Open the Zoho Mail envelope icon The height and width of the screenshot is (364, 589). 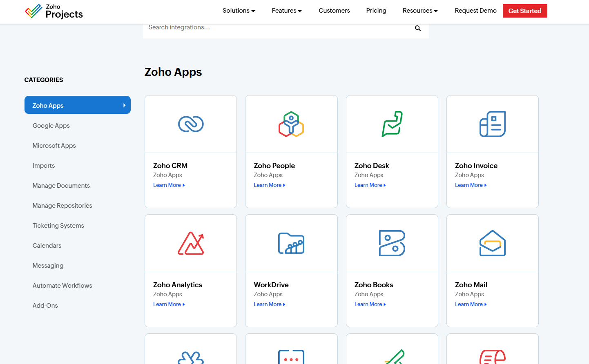(493, 243)
